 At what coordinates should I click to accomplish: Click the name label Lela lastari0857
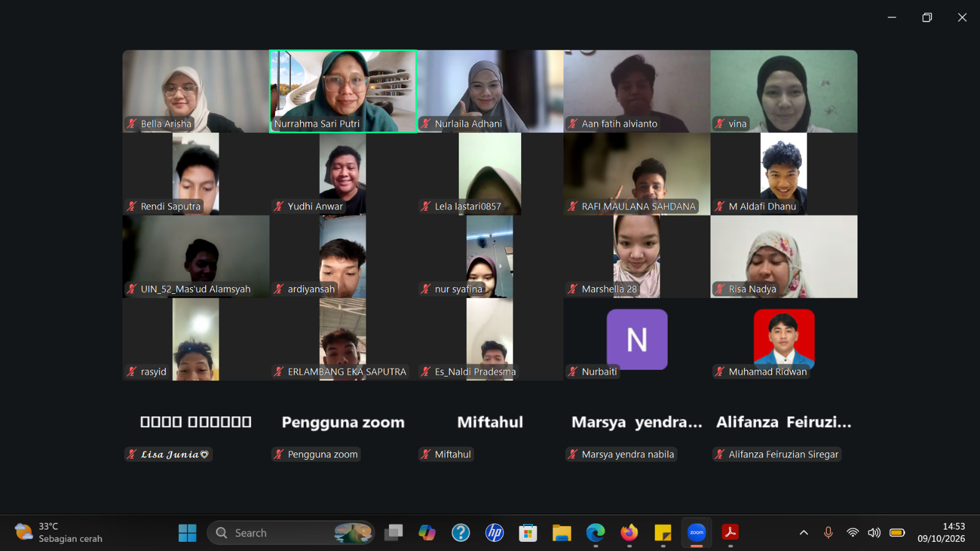tap(468, 206)
